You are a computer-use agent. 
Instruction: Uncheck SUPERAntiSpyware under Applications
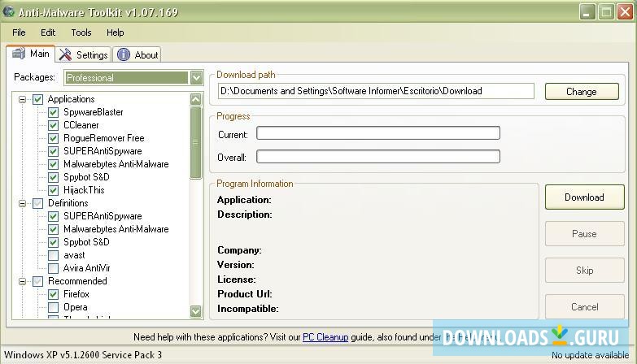53,151
